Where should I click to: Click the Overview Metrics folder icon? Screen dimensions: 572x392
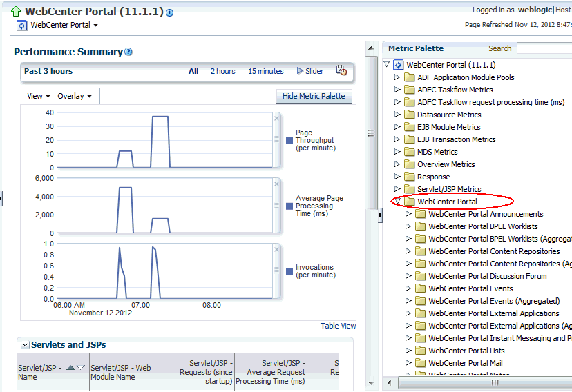tap(410, 164)
